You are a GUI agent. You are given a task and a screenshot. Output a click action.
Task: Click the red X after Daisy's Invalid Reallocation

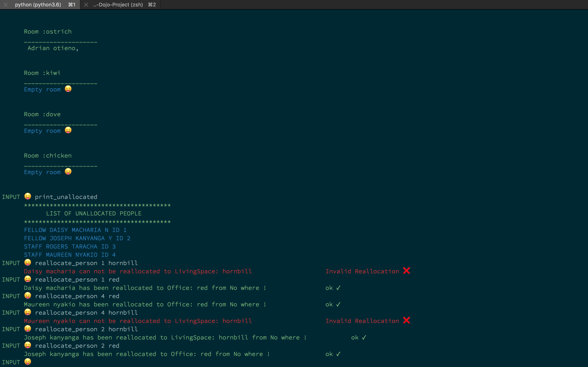(406, 271)
